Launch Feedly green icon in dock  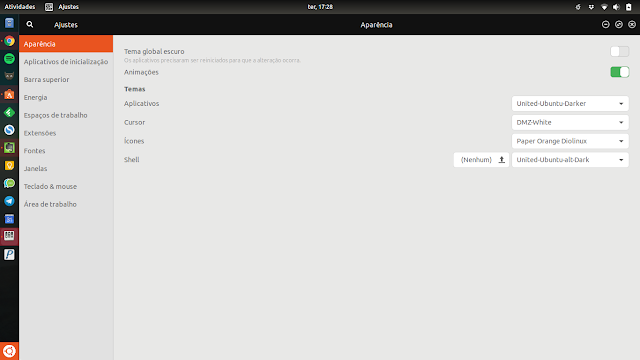(9, 112)
